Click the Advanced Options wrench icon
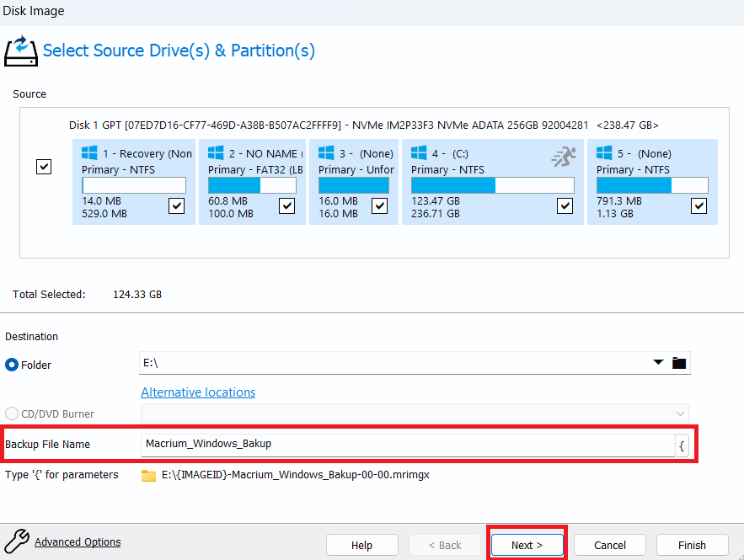744x560 pixels. pyautogui.click(x=17, y=541)
